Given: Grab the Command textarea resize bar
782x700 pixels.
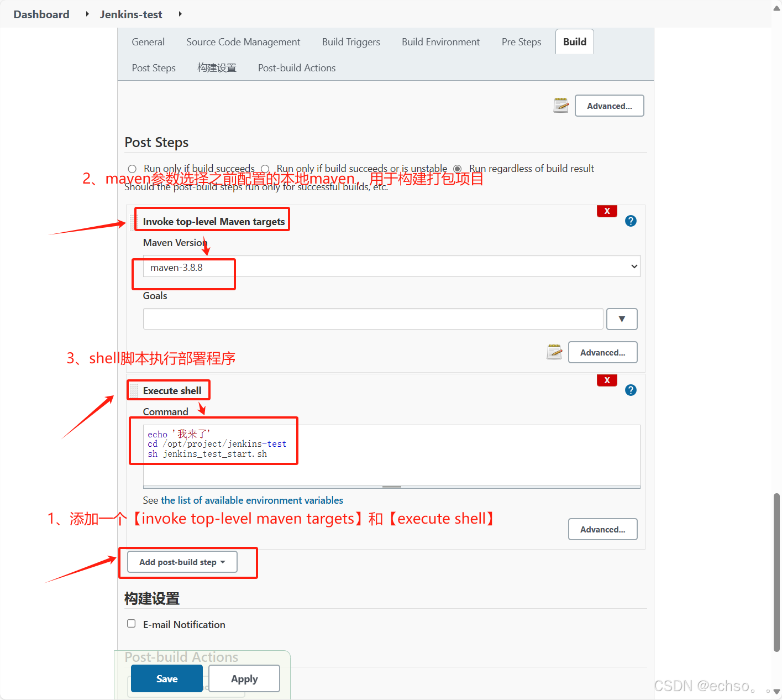Looking at the screenshot, I should (391, 487).
